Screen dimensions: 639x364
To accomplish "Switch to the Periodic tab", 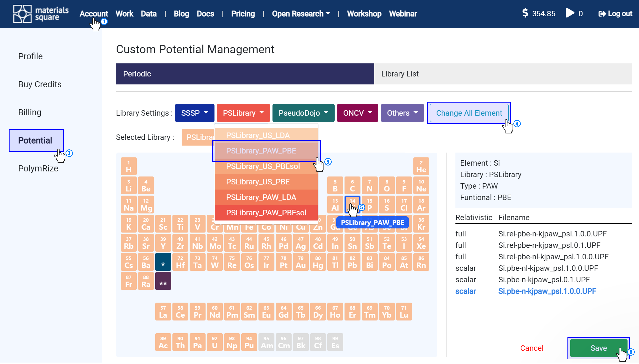I will 245,74.
